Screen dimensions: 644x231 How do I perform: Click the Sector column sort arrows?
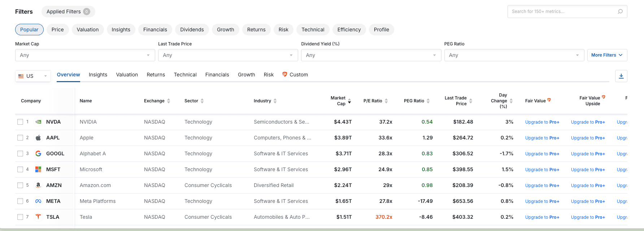[202, 101]
